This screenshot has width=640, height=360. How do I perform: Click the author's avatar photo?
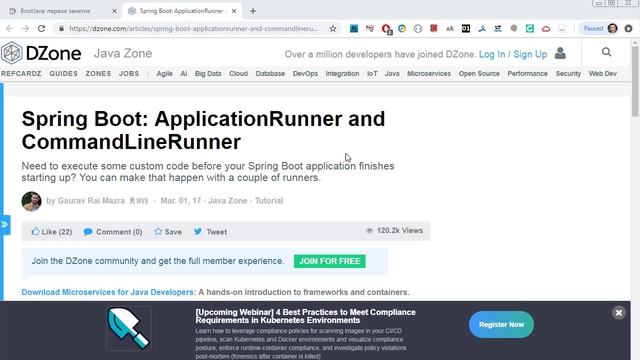coord(31,201)
